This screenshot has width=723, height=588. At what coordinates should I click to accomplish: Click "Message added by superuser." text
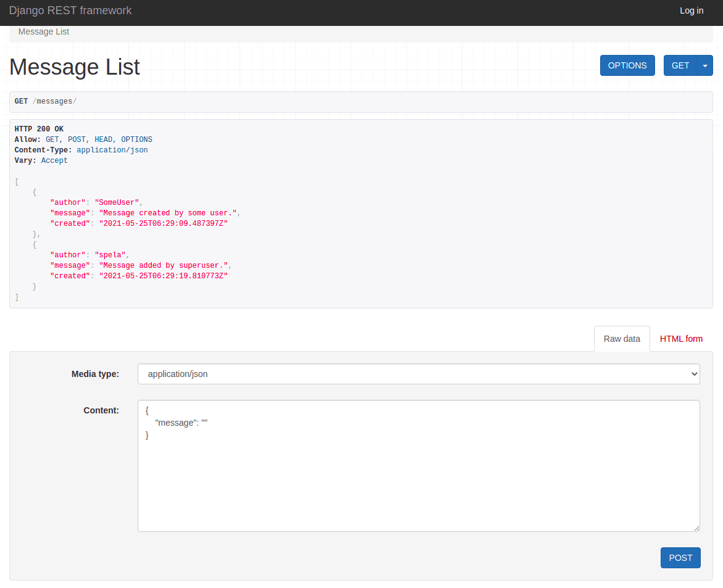coord(163,265)
